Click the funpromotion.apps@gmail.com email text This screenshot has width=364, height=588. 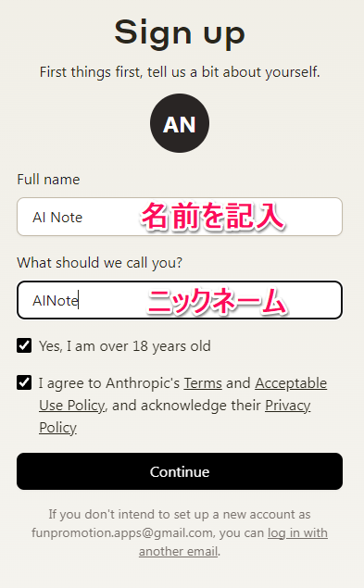point(122,532)
